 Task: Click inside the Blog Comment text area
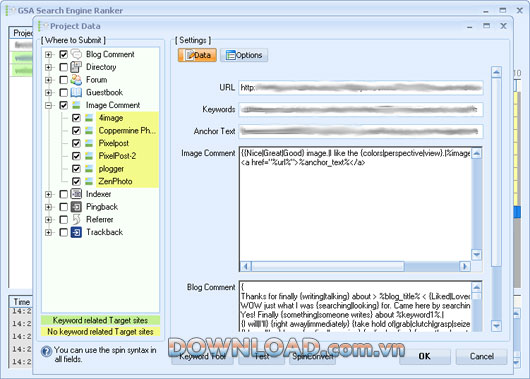(355, 306)
